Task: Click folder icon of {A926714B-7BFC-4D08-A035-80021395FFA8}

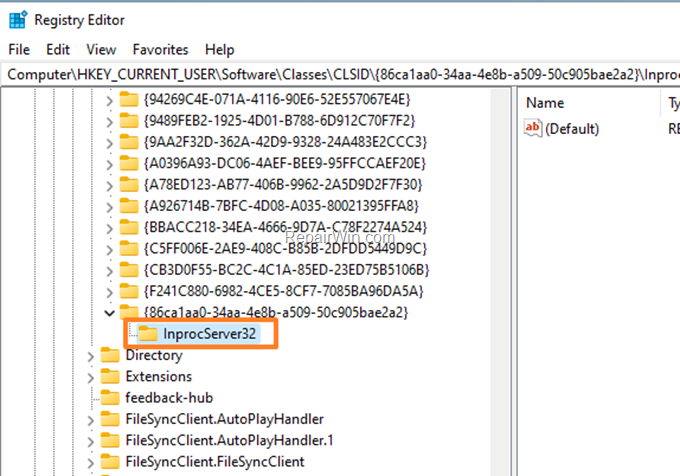Action: (x=129, y=205)
